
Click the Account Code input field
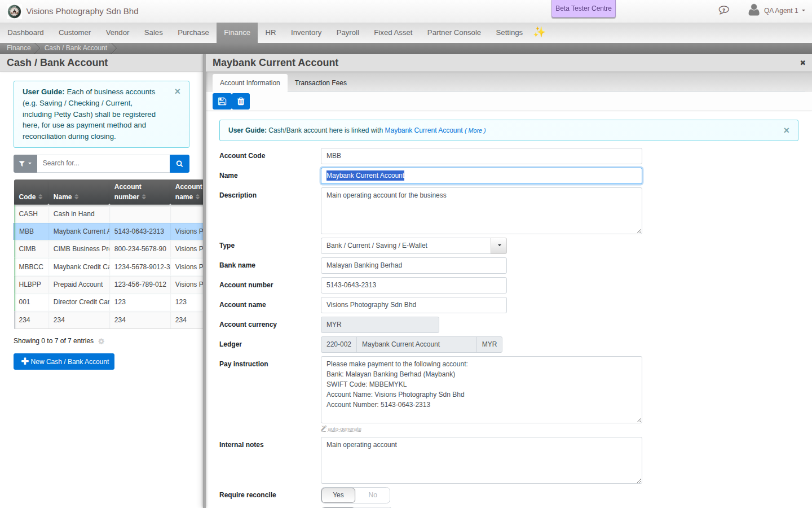coord(482,156)
